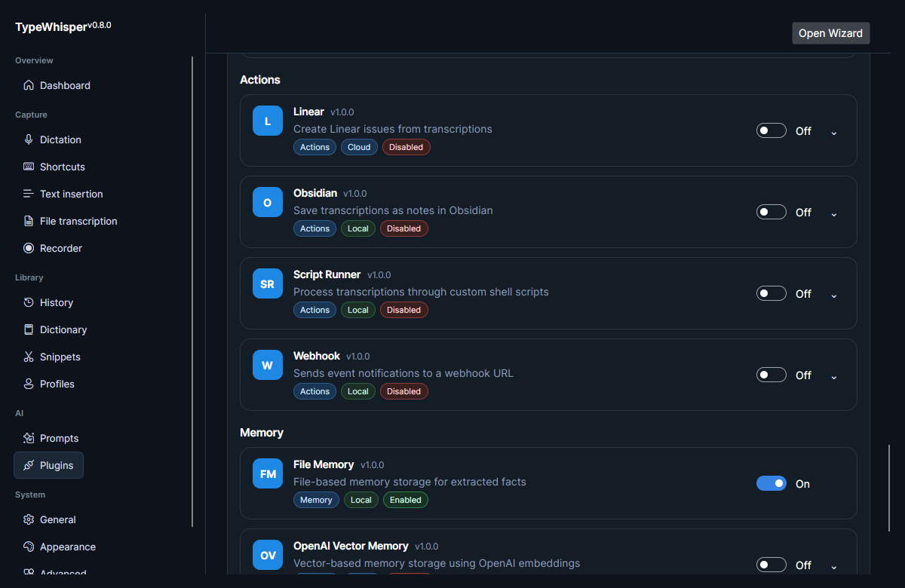Open File transcription page
This screenshot has width=905, height=588.
[x=69, y=221]
